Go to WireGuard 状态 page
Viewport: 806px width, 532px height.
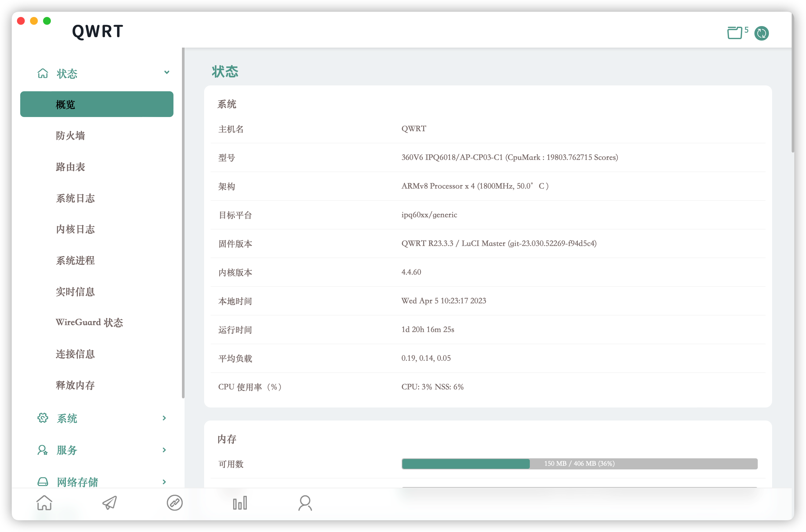coord(89,322)
